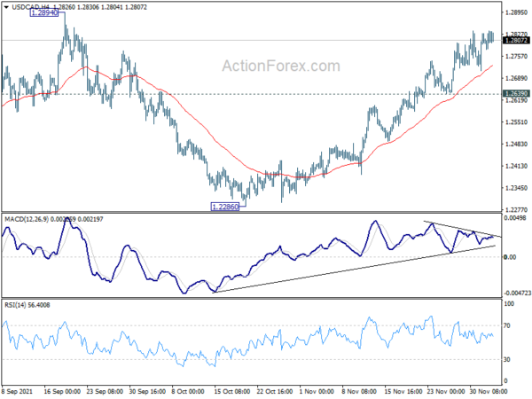The height and width of the screenshot is (399, 532).
Task: Click the 1 Nov 00:00 date label
Action: click(x=317, y=392)
